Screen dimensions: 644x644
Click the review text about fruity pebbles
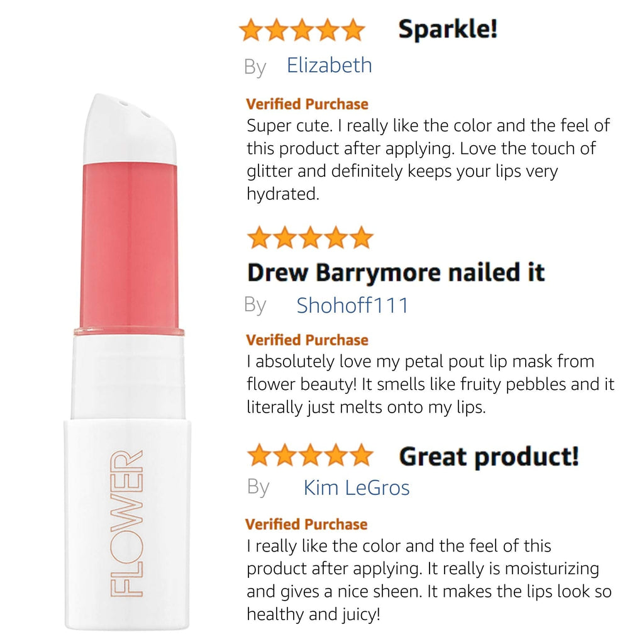[430, 384]
